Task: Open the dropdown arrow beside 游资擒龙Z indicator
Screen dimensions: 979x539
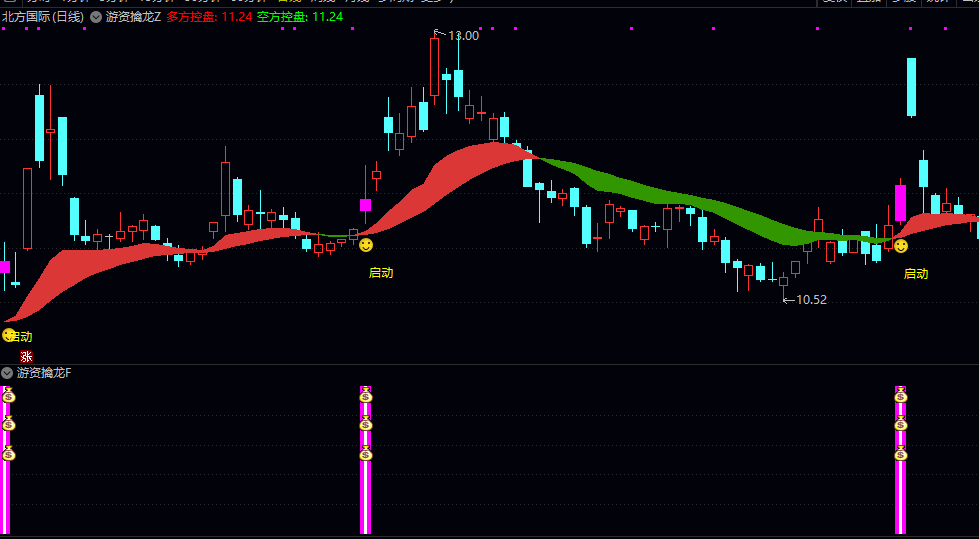Action: (96, 17)
